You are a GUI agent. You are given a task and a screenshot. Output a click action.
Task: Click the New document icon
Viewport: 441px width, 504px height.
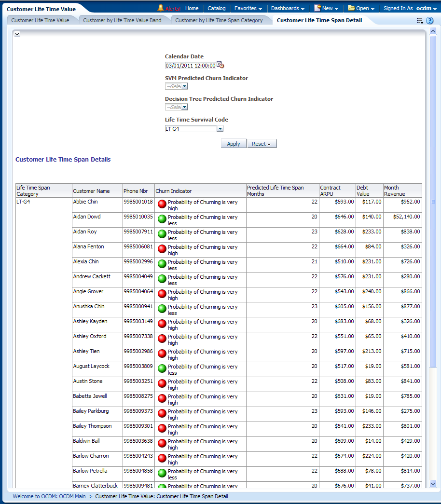(x=317, y=8)
